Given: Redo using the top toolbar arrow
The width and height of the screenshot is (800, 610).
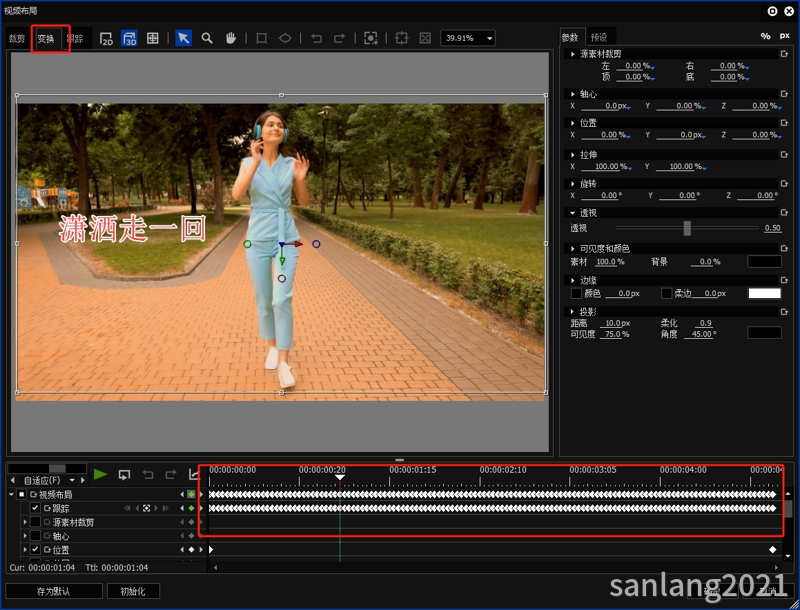Looking at the screenshot, I should 339,38.
